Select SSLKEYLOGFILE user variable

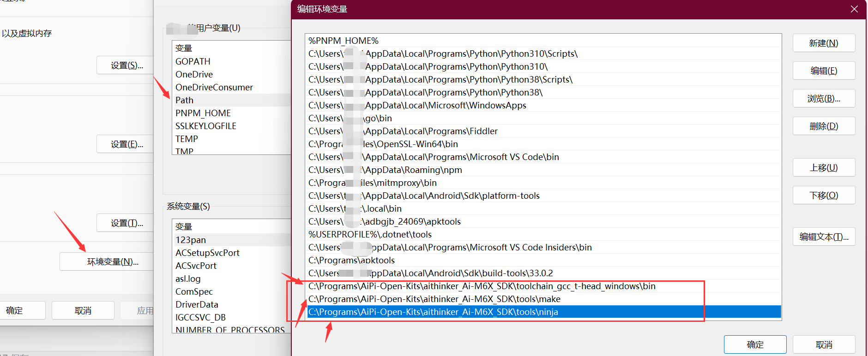click(x=232, y=126)
